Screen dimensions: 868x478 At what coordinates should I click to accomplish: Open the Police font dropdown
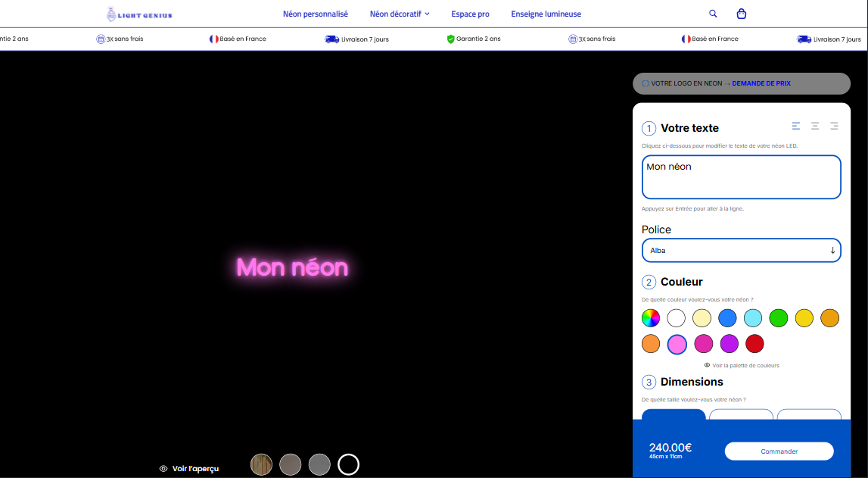(x=741, y=251)
